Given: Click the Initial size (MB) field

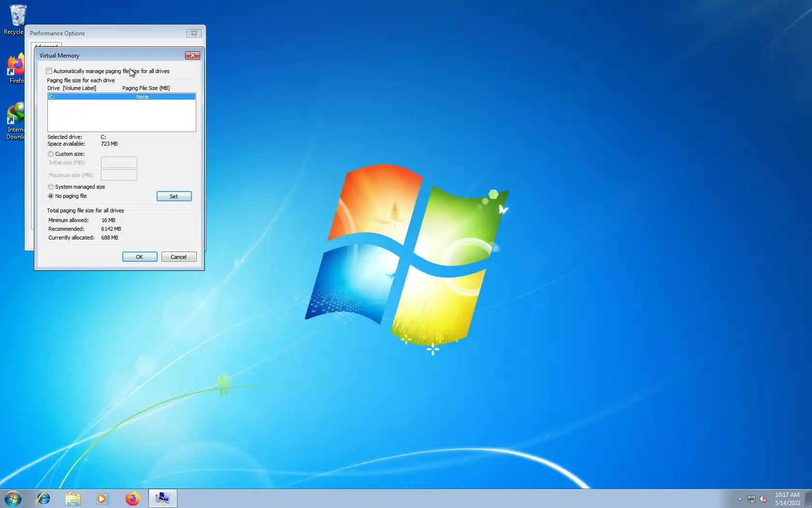Looking at the screenshot, I should coord(119,163).
